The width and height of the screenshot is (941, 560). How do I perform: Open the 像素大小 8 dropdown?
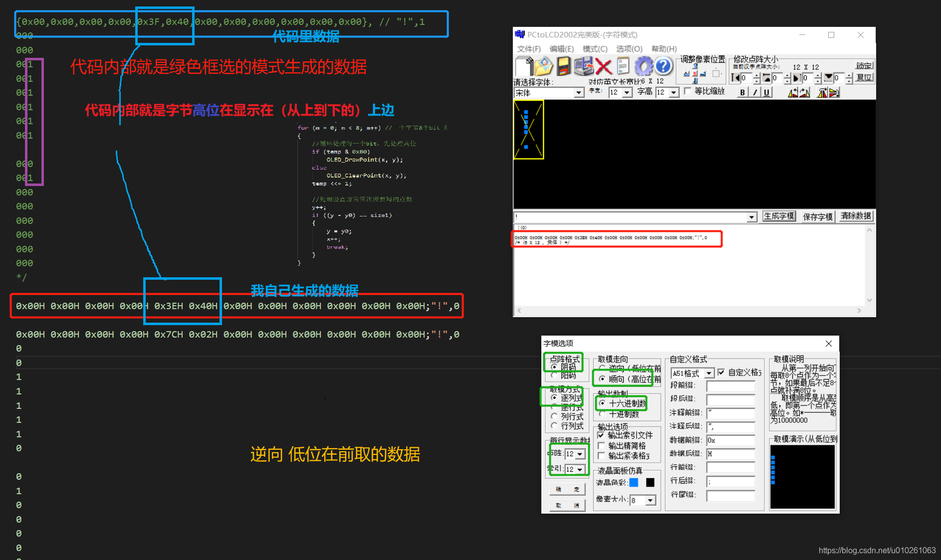point(651,500)
